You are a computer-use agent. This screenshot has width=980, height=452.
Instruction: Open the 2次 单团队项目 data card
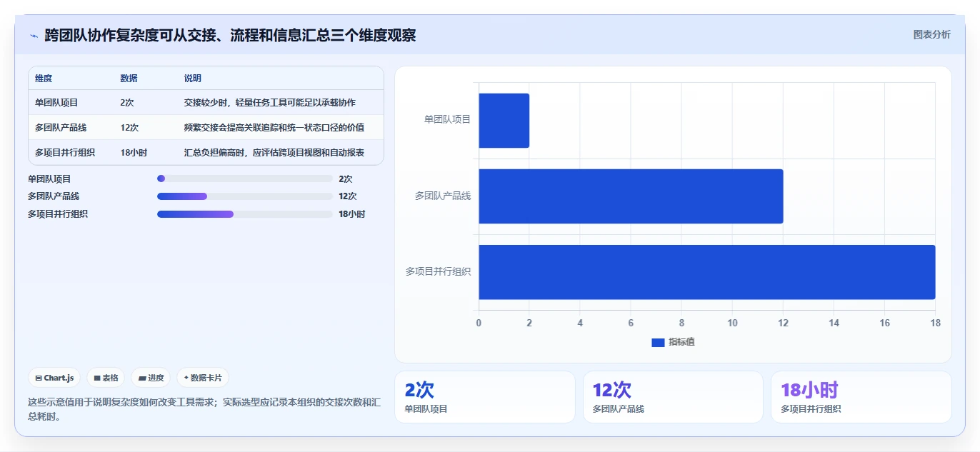coord(485,397)
